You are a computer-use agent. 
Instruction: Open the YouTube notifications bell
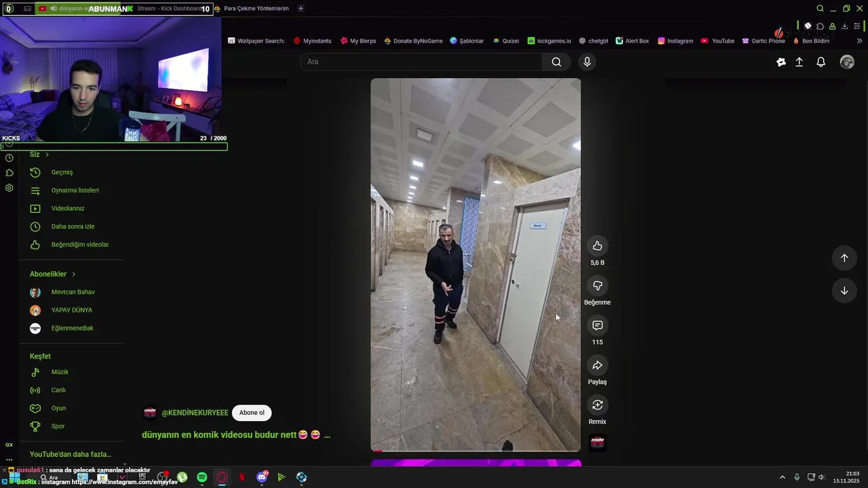821,62
